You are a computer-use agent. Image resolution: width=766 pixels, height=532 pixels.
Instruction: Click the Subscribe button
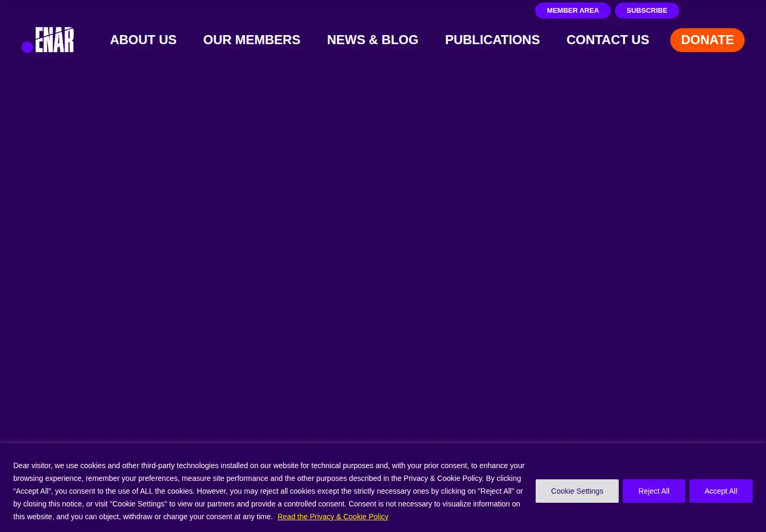pyautogui.click(x=647, y=11)
